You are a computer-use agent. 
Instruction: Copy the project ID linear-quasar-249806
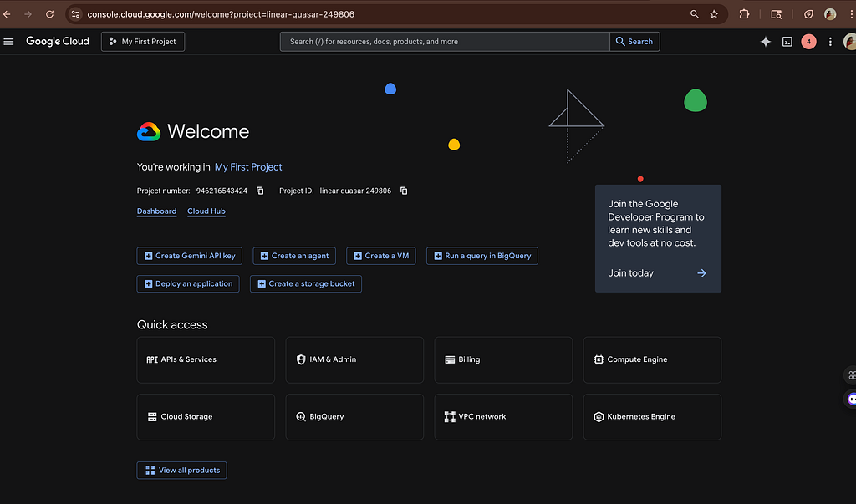pos(404,191)
